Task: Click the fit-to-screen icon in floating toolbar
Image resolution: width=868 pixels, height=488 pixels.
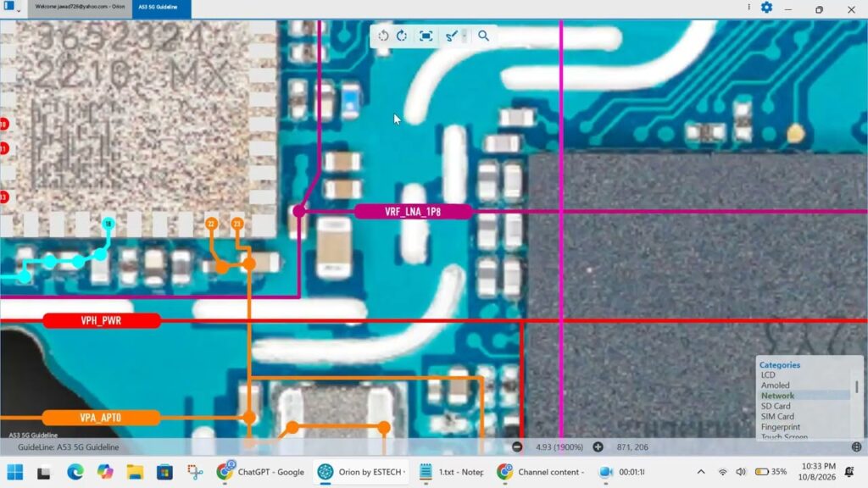Action: coord(426,36)
